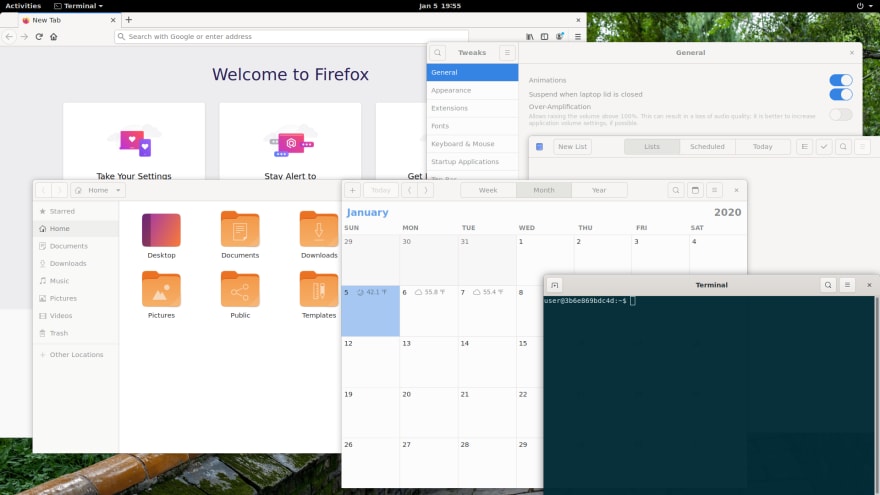Go to next month in Calendar
This screenshot has height=495, width=880.
click(426, 190)
